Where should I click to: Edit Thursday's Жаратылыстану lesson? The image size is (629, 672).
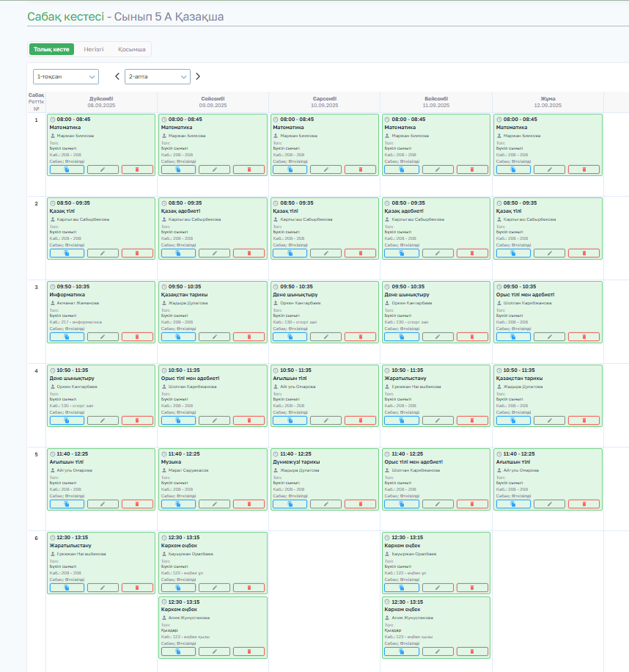(438, 420)
